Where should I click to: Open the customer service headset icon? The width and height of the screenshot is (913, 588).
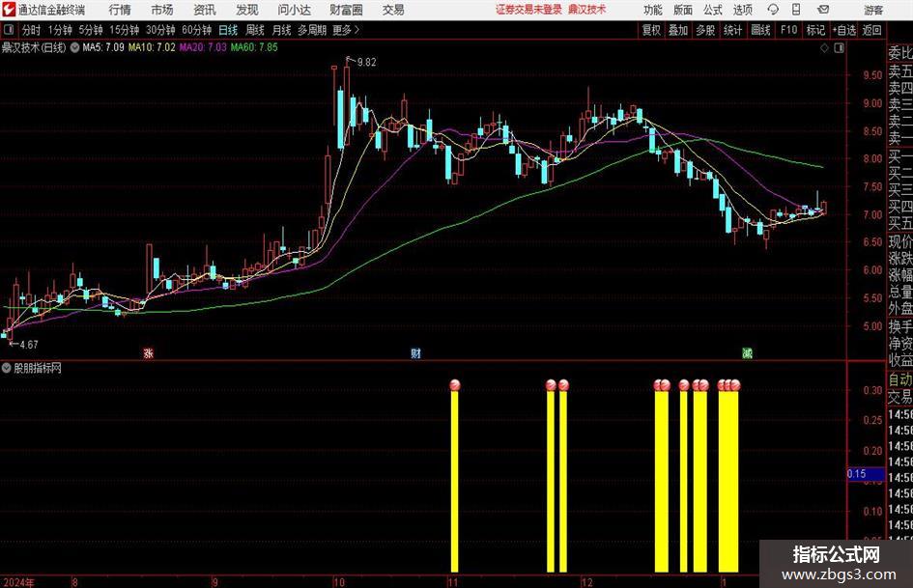point(773,10)
